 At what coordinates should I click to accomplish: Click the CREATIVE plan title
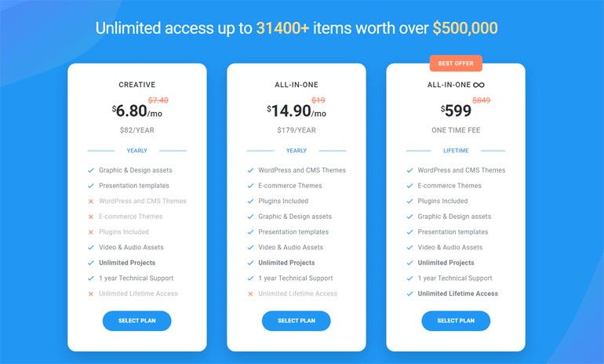point(136,85)
